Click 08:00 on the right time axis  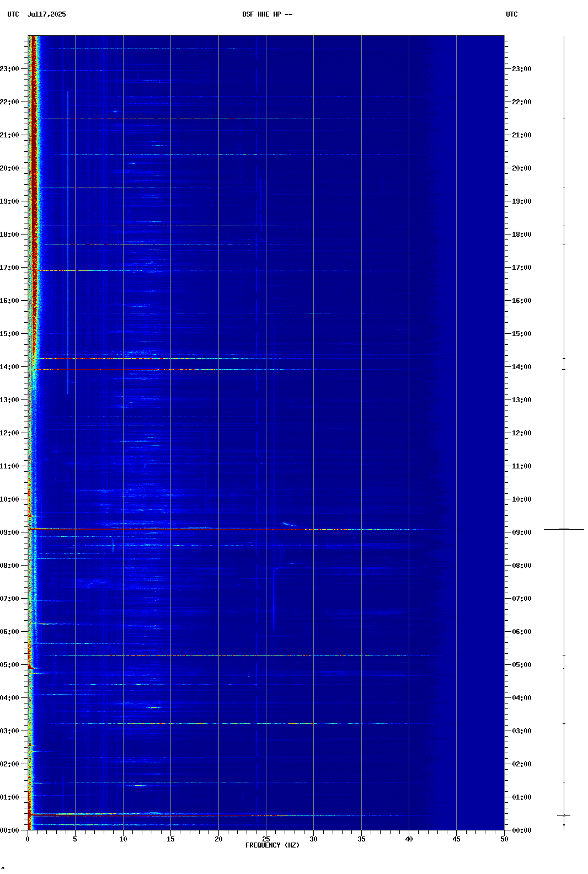tap(522, 566)
